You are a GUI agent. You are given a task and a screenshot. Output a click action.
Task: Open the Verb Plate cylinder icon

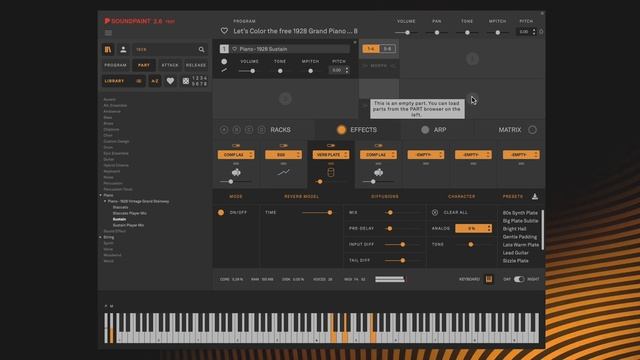(331, 172)
